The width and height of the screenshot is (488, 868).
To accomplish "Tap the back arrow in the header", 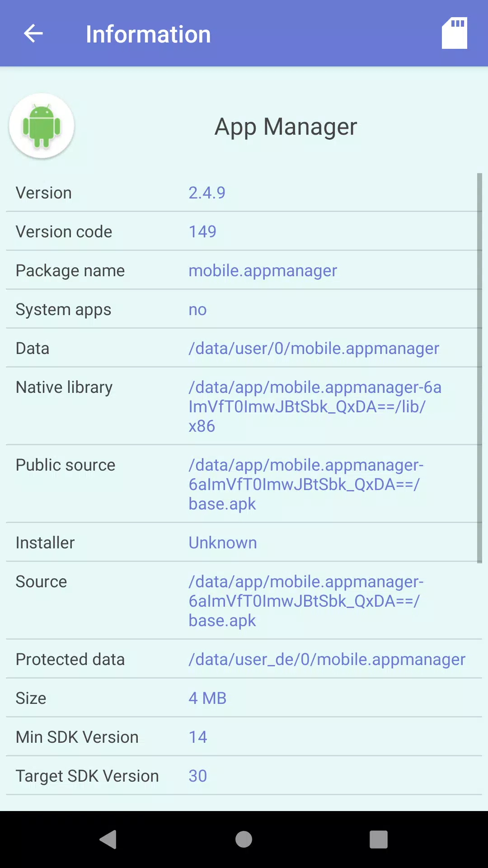I will coord(33,33).
